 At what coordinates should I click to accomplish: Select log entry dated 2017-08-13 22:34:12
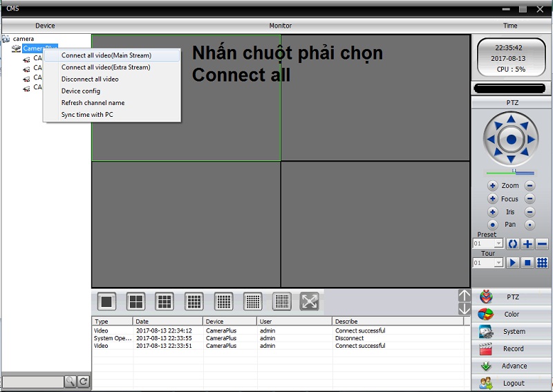[x=279, y=330]
